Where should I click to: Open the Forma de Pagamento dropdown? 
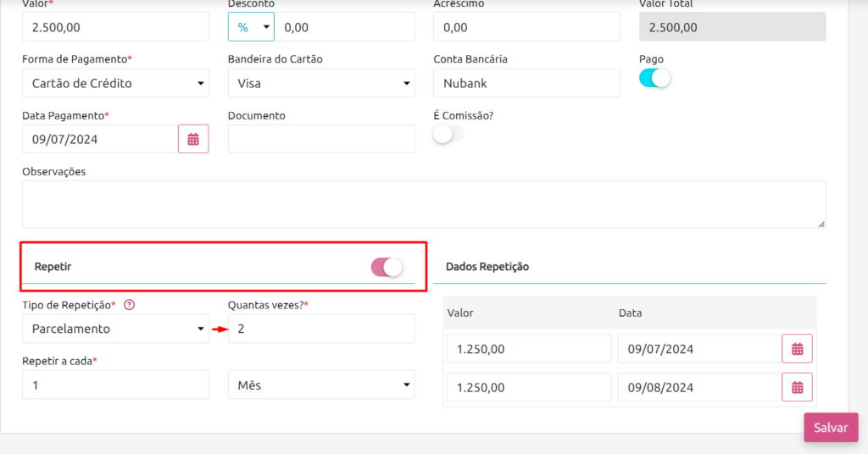pyautogui.click(x=115, y=83)
